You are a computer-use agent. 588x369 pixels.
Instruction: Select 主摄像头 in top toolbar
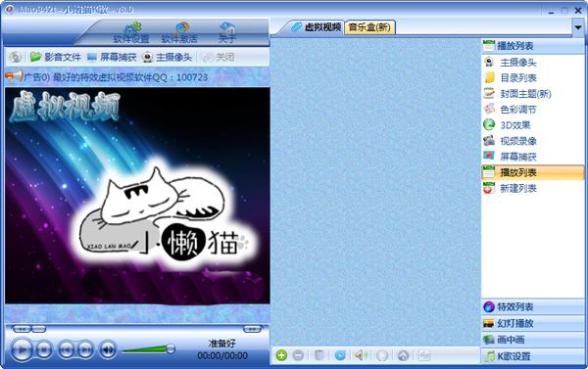(x=168, y=57)
